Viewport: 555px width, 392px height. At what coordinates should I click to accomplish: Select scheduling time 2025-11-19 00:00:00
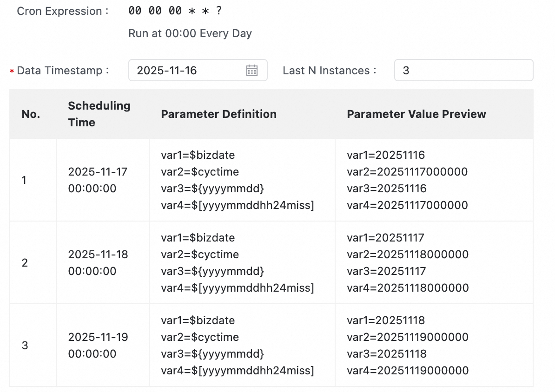98,345
